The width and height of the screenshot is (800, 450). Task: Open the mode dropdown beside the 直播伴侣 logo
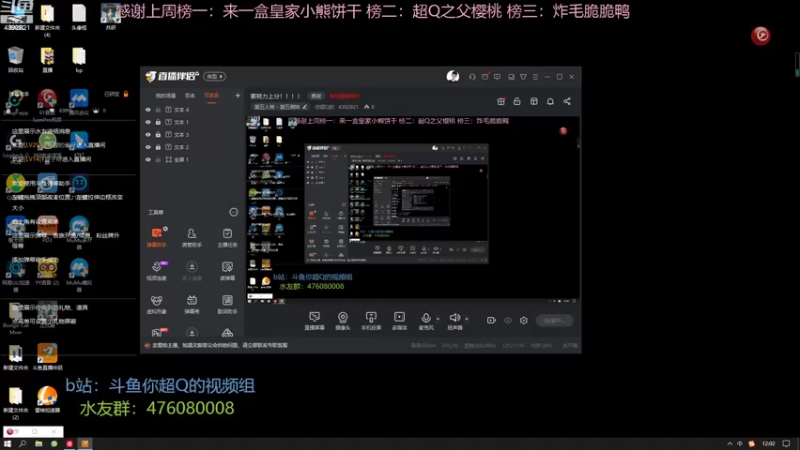coord(214,77)
